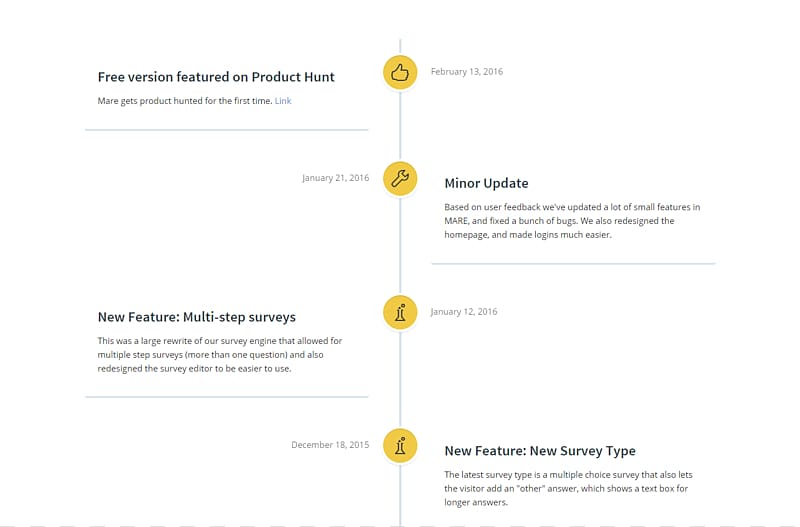Click the divider line under the Product Hunt entry
The width and height of the screenshot is (800, 527).
click(x=227, y=130)
